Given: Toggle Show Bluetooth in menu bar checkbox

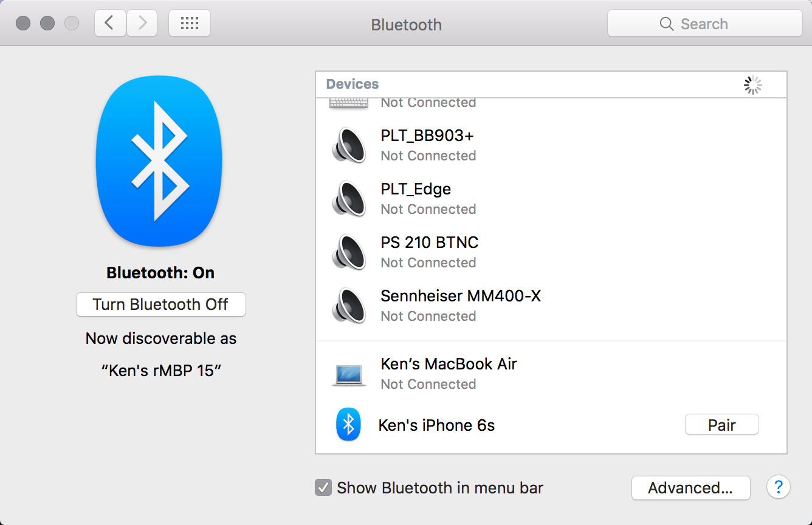Looking at the screenshot, I should [x=323, y=487].
